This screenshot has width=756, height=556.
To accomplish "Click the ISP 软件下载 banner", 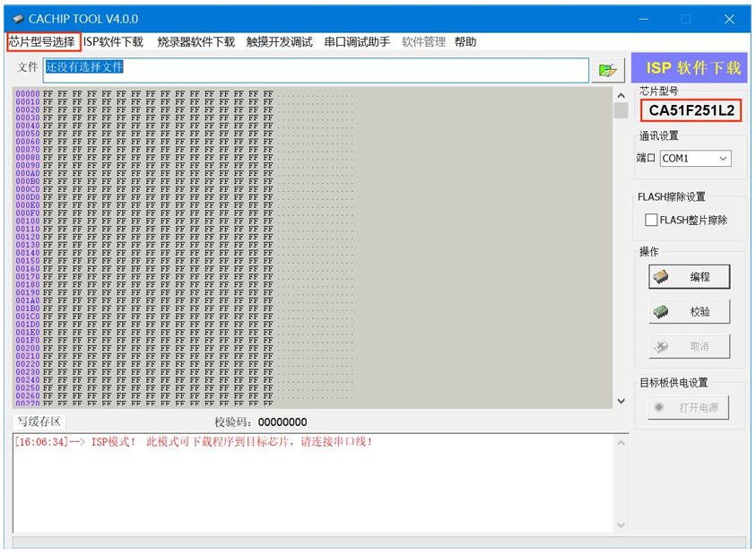I will pos(690,68).
